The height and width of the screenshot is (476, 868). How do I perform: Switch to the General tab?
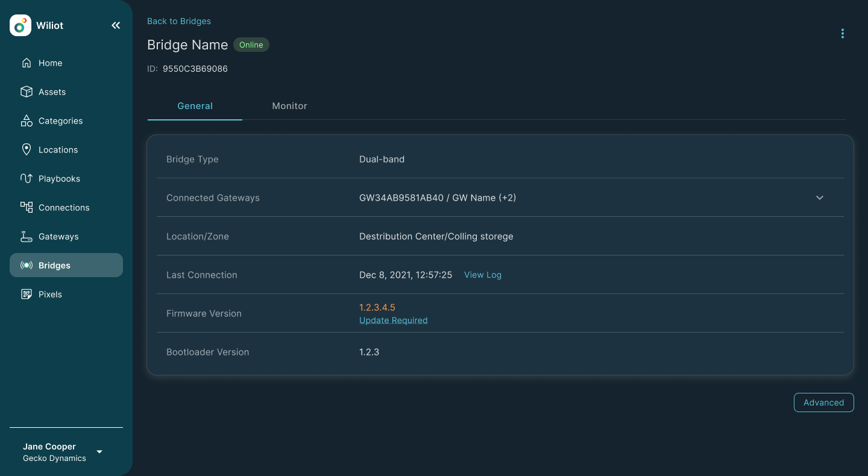click(195, 106)
